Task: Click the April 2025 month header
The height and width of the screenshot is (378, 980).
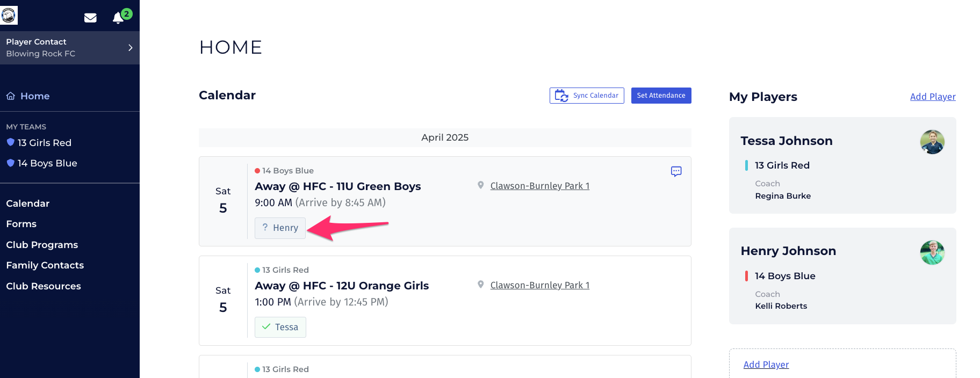Action: point(445,137)
